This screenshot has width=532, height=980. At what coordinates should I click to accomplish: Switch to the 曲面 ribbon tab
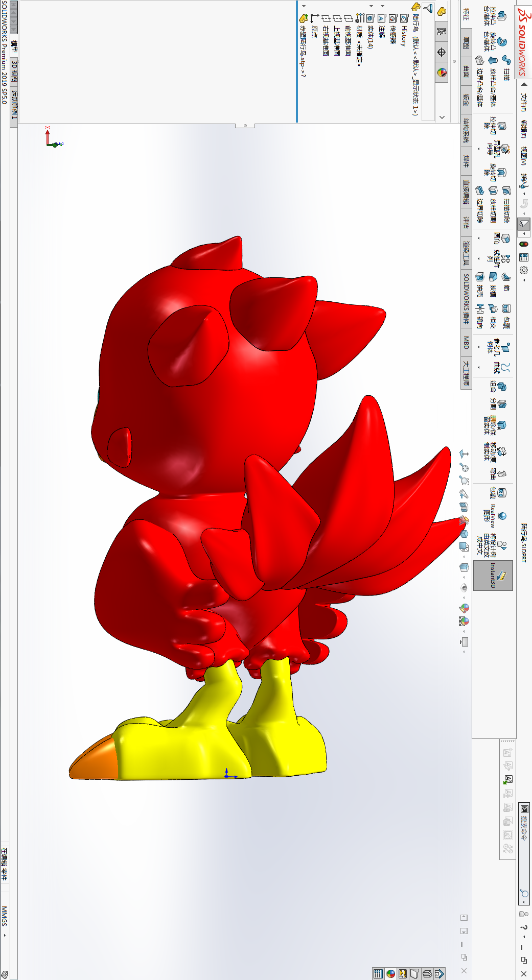pyautogui.click(x=466, y=71)
